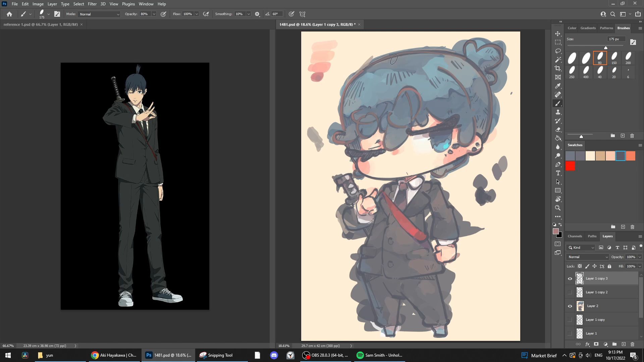The height and width of the screenshot is (362, 644).
Task: Show Layer 1 copy 2 visibility
Action: point(570,292)
